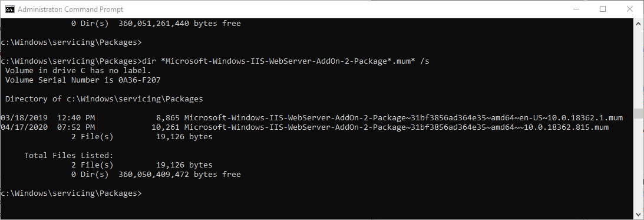Click the Volume Serial Number 0A36-F207 text
644x220 pixels.
pyautogui.click(x=82, y=80)
